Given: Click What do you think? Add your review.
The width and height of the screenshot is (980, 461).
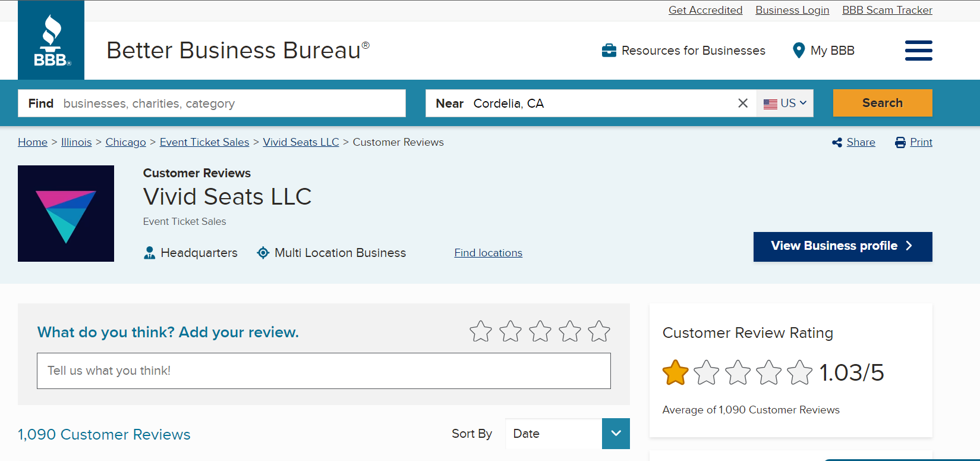Looking at the screenshot, I should [168, 332].
